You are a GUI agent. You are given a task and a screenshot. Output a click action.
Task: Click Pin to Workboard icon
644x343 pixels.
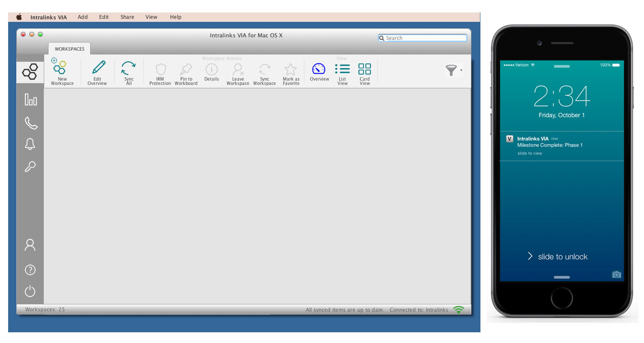186,74
